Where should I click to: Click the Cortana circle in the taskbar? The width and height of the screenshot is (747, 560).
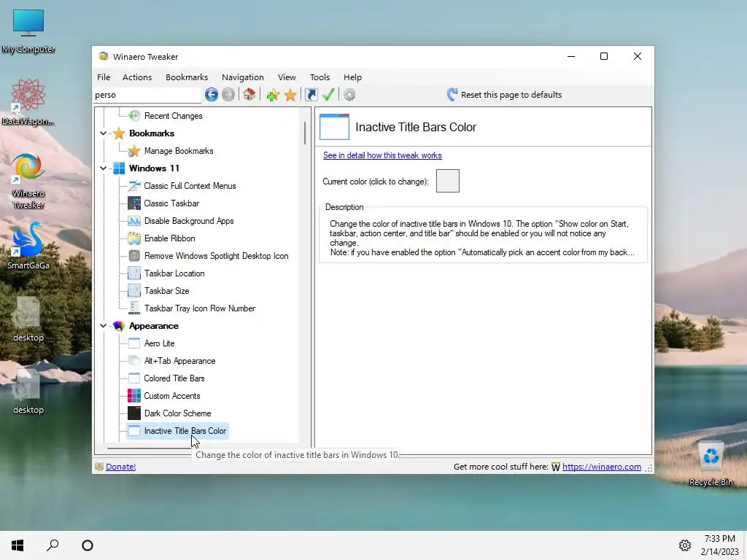(x=88, y=545)
